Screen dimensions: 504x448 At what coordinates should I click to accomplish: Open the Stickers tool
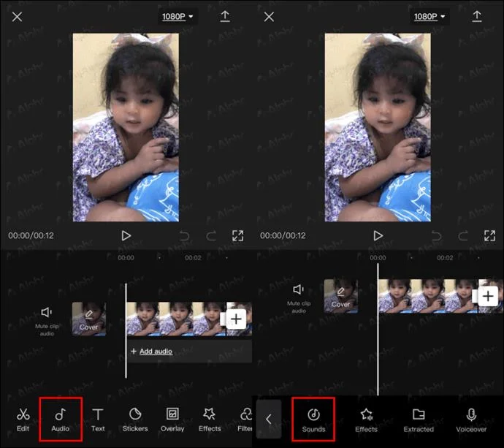click(135, 419)
